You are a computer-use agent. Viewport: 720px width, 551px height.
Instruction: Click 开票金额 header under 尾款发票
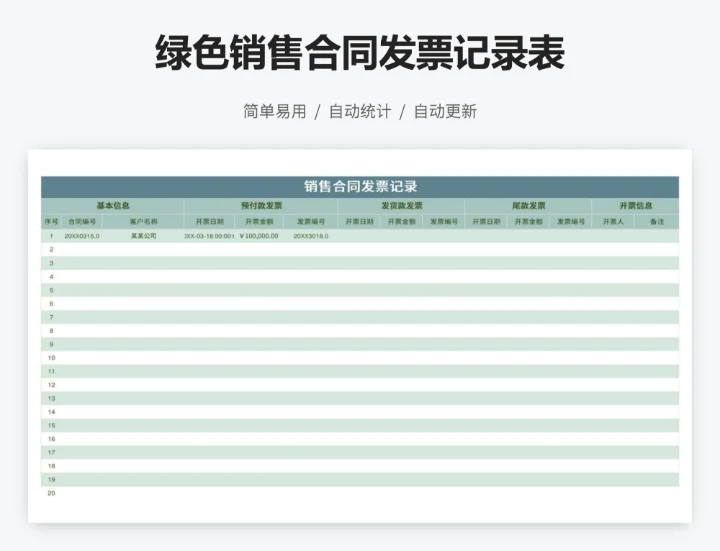tap(529, 222)
